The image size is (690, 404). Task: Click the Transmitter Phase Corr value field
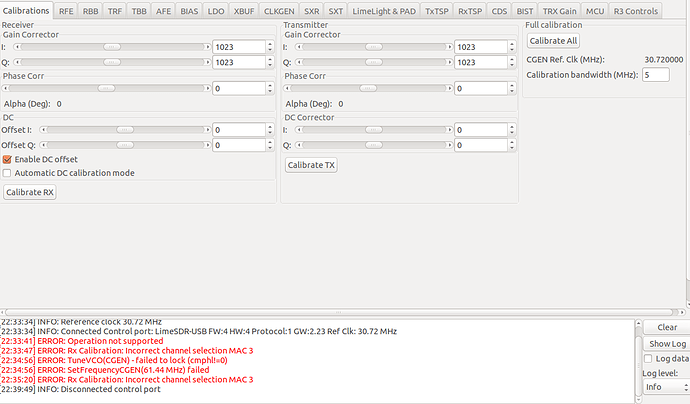click(x=481, y=88)
